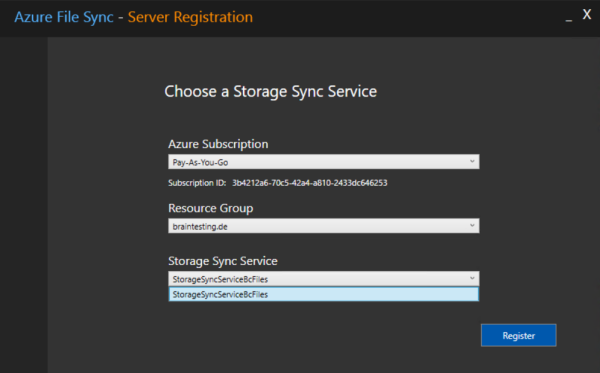Click the Register button
The width and height of the screenshot is (600, 373).
[x=518, y=336]
